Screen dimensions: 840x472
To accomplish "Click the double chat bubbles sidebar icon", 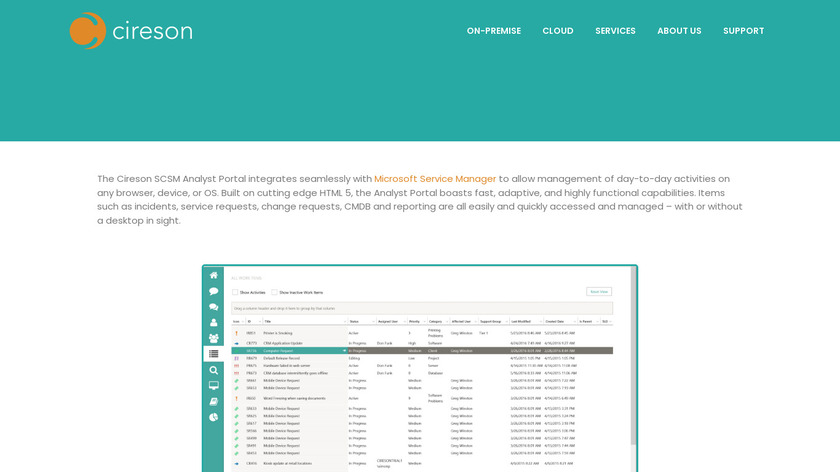I will click(213, 307).
